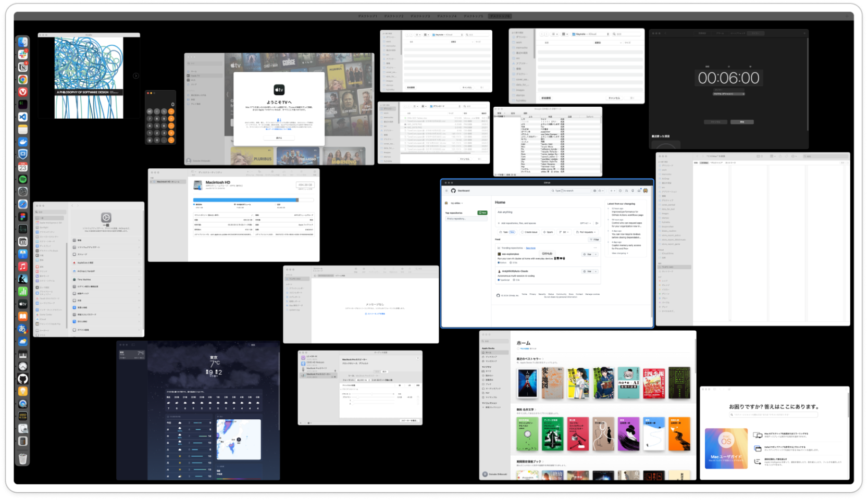Click the Ask anything field in GitHub
The width and height of the screenshot is (868, 500).
tap(548, 212)
